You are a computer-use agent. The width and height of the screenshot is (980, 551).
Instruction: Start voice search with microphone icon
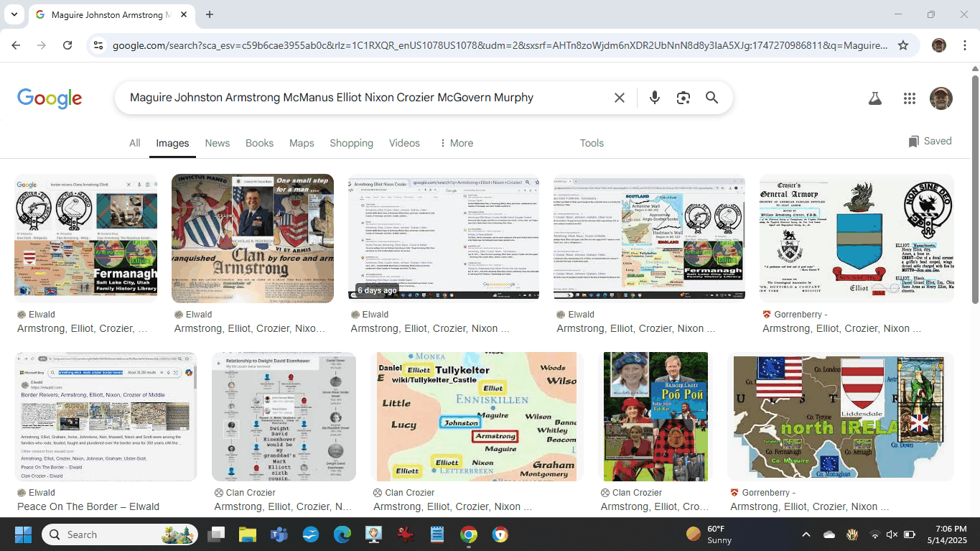[x=654, y=98]
